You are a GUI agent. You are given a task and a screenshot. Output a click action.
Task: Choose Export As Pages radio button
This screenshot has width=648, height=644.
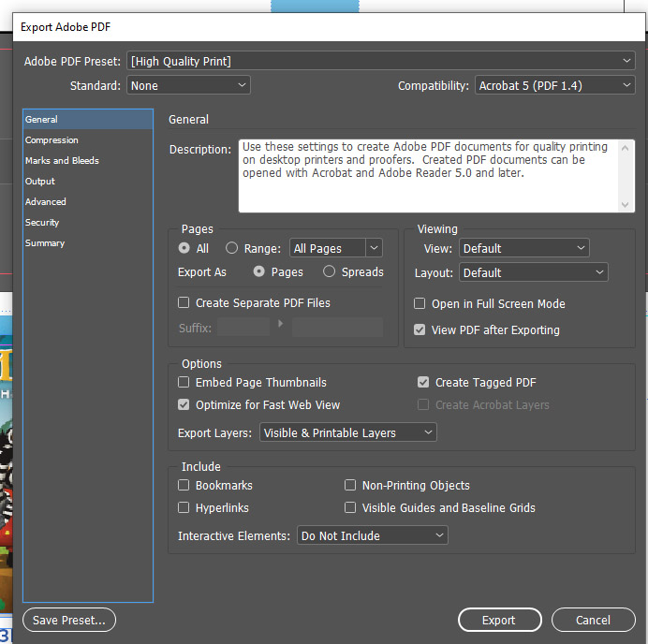tap(258, 271)
